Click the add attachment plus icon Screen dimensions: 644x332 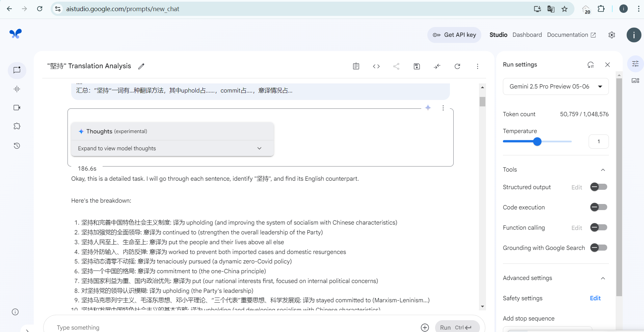click(425, 327)
